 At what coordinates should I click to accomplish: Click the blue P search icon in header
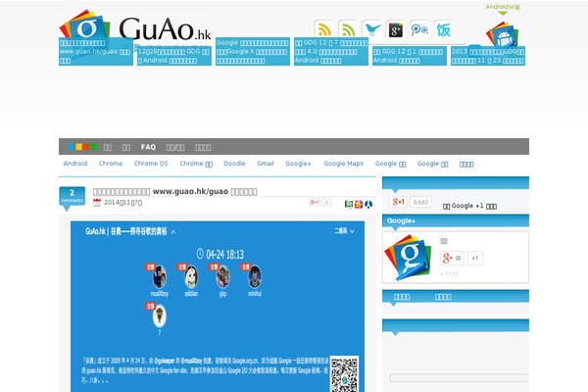tap(419, 29)
